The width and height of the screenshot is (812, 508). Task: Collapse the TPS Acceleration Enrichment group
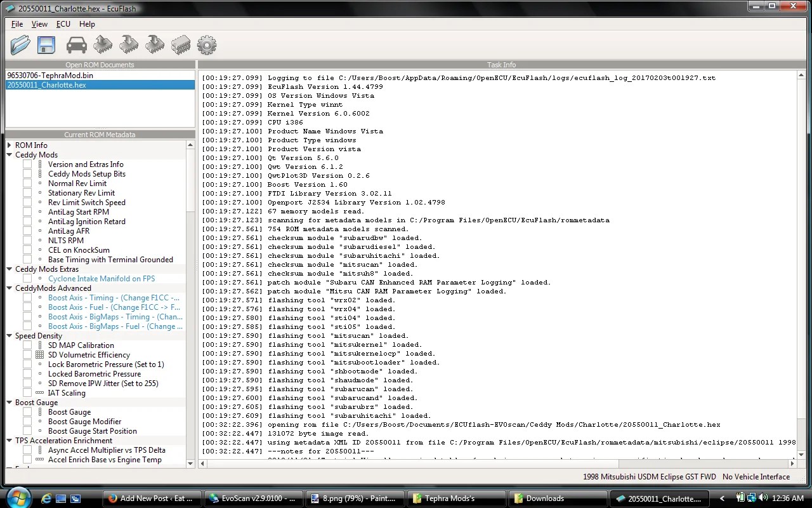click(10, 441)
